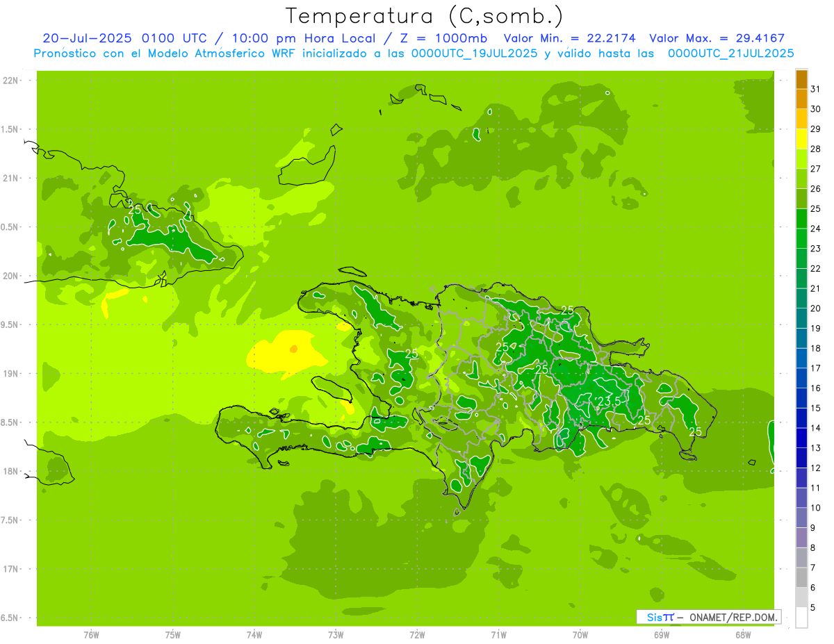Viewport: 834px width, 644px height.
Task: Click the "Temperatura (C,somb.)" map title
Action: click(424, 16)
